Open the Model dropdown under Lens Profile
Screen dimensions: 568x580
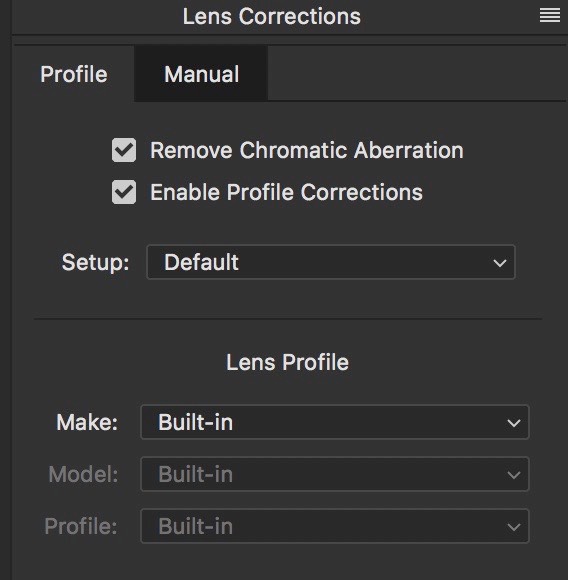tap(335, 474)
